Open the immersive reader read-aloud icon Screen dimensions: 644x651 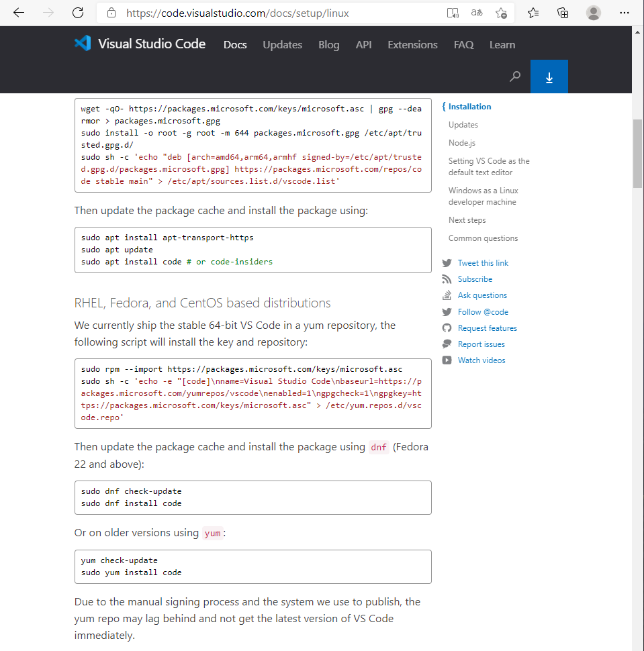click(453, 13)
